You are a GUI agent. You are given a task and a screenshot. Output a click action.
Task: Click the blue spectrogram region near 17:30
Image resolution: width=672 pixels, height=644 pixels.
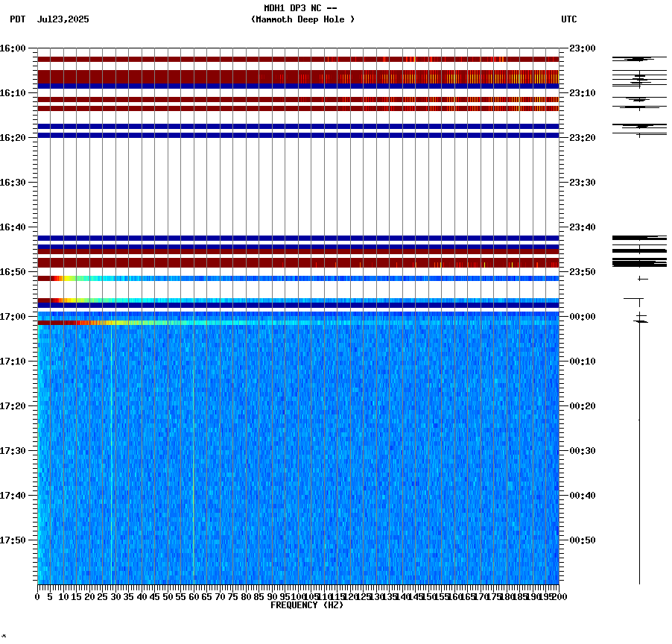pyautogui.click(x=298, y=450)
